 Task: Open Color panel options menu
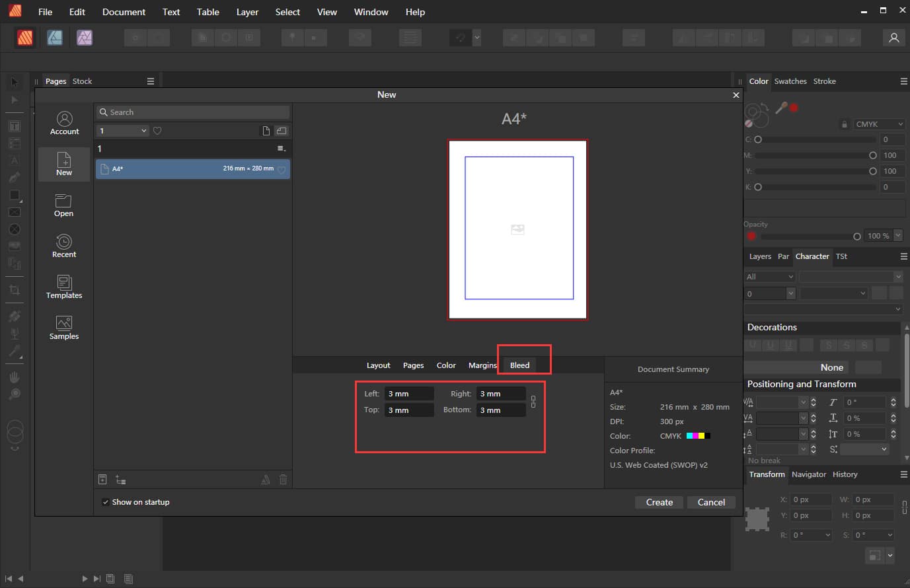coord(903,81)
